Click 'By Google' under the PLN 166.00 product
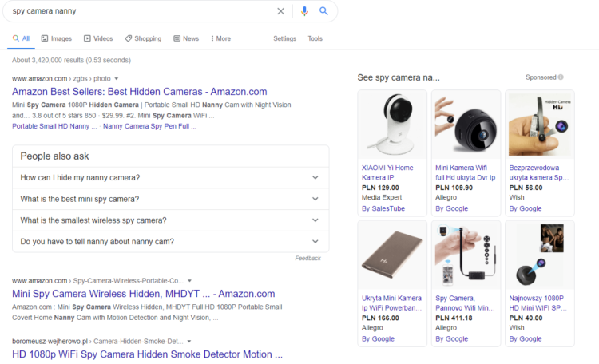The image size is (599, 364). point(378,338)
